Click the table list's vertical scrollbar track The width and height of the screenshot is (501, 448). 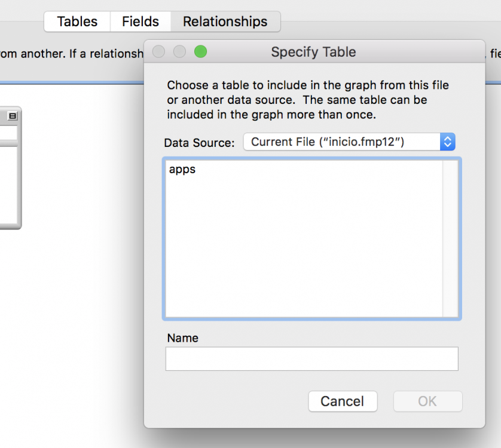click(450, 239)
